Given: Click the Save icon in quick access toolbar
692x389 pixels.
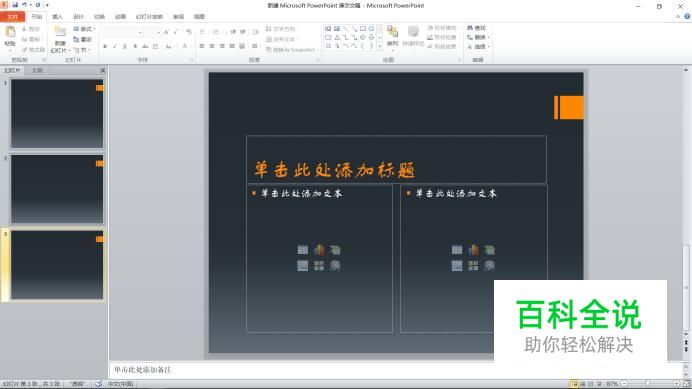Looking at the screenshot, I should (x=15, y=5).
